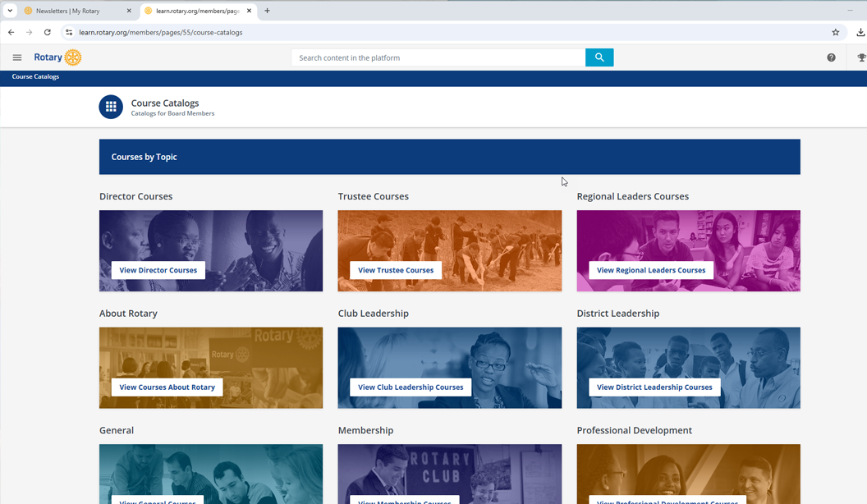The height and width of the screenshot is (504, 867).
Task: Open View District Leadership Courses
Action: point(654,387)
